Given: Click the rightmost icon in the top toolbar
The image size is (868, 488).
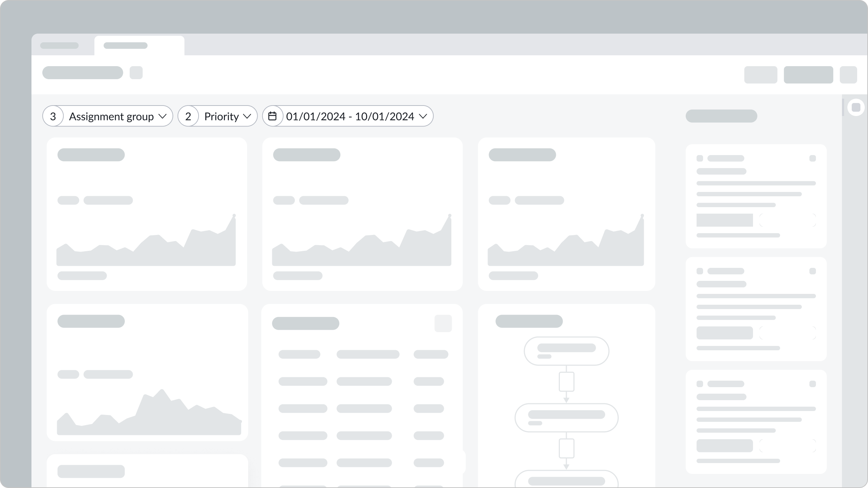Looking at the screenshot, I should point(847,75).
